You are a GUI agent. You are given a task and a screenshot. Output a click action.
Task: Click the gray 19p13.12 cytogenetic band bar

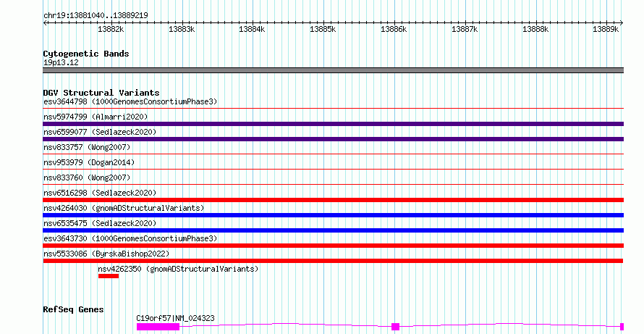(x=333, y=70)
